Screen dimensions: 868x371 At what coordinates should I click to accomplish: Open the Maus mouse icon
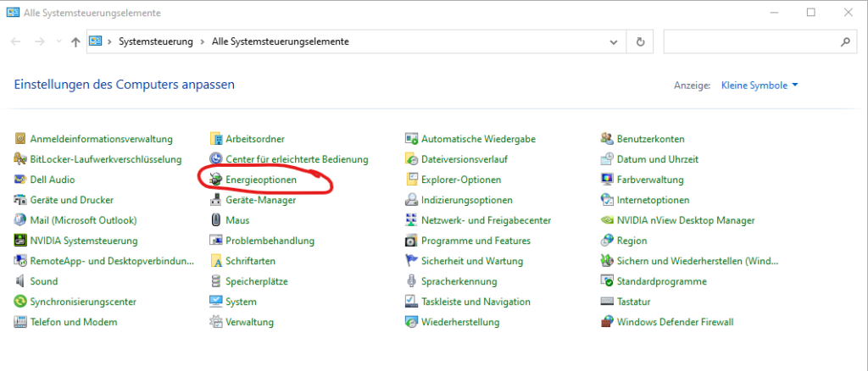(x=216, y=220)
